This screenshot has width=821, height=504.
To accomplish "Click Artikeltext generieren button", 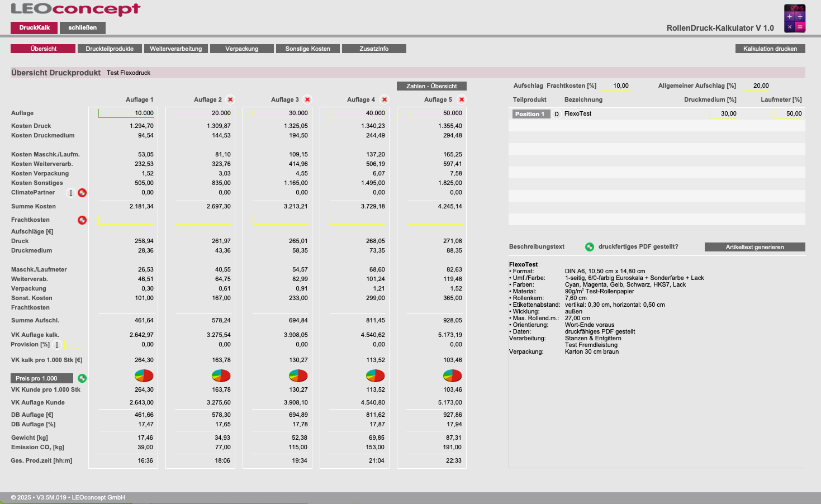I will (755, 247).
